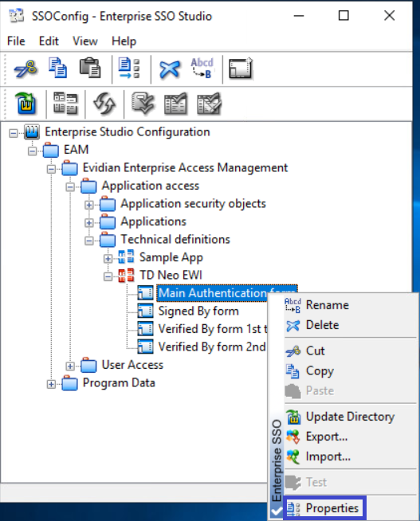This screenshot has width=420, height=521.
Task: Click the Cut scissors toolbar icon
Action: point(26,69)
